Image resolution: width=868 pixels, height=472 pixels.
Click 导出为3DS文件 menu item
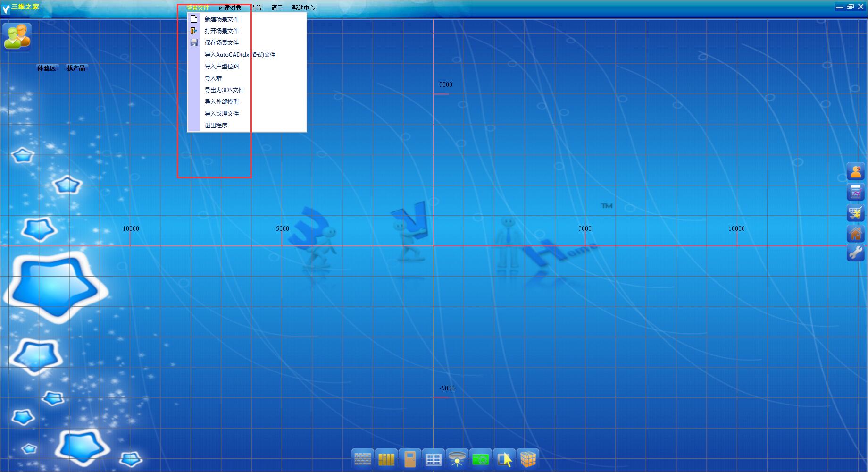[224, 90]
